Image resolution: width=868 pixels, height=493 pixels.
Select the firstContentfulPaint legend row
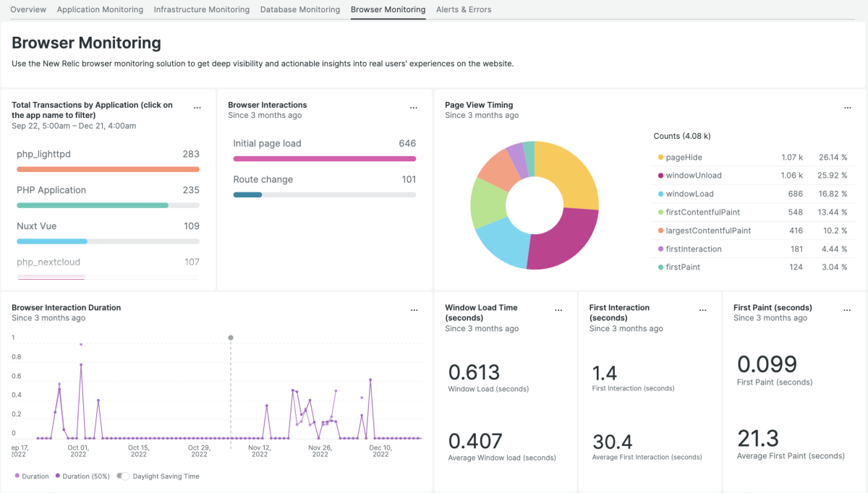702,213
